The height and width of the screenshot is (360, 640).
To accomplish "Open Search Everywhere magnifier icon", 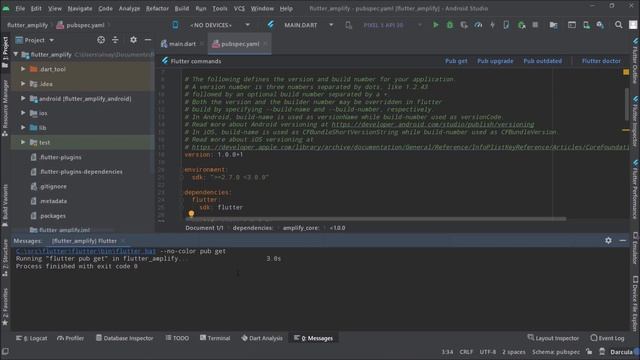I will click(x=619, y=25).
